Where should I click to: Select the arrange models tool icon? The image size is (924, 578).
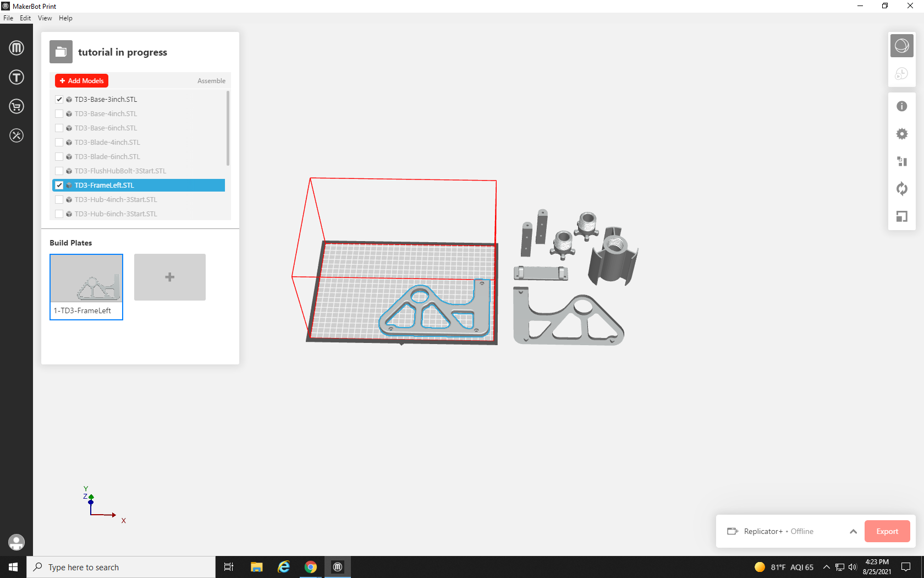point(902,161)
